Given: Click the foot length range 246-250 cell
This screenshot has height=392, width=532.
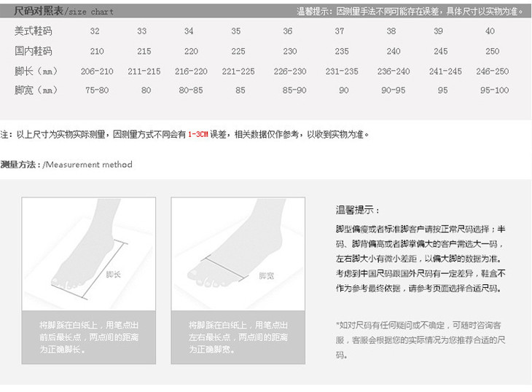Looking at the screenshot, I should 492,71.
